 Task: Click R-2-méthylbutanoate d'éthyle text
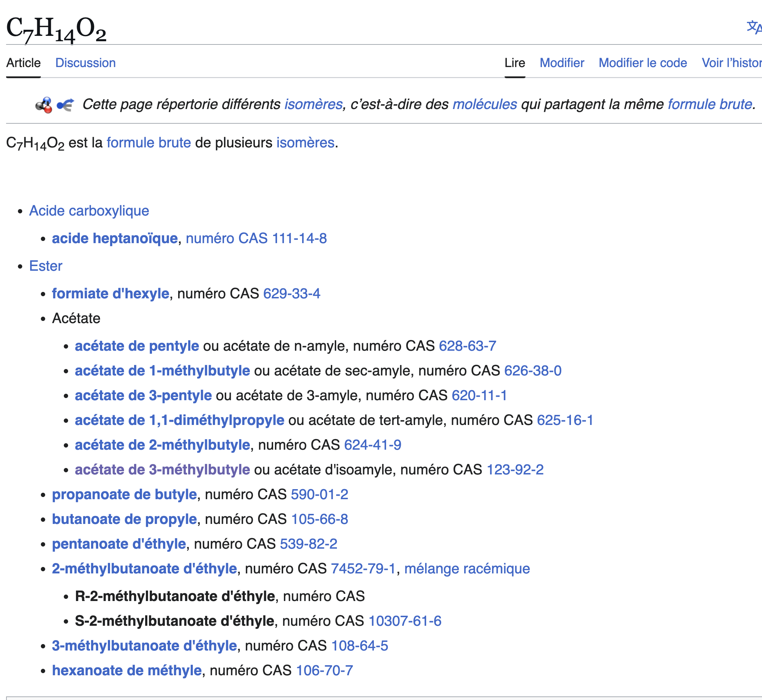tap(175, 597)
